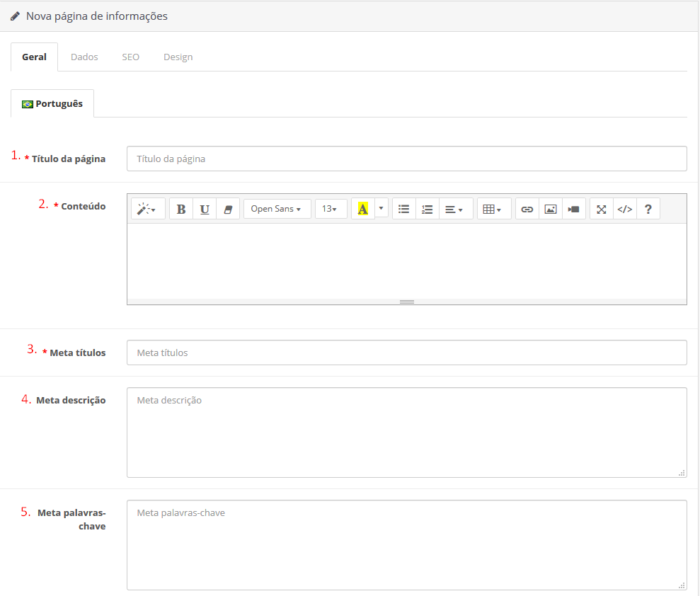
Task: Apply underline formatting in the editor
Action: pos(205,210)
